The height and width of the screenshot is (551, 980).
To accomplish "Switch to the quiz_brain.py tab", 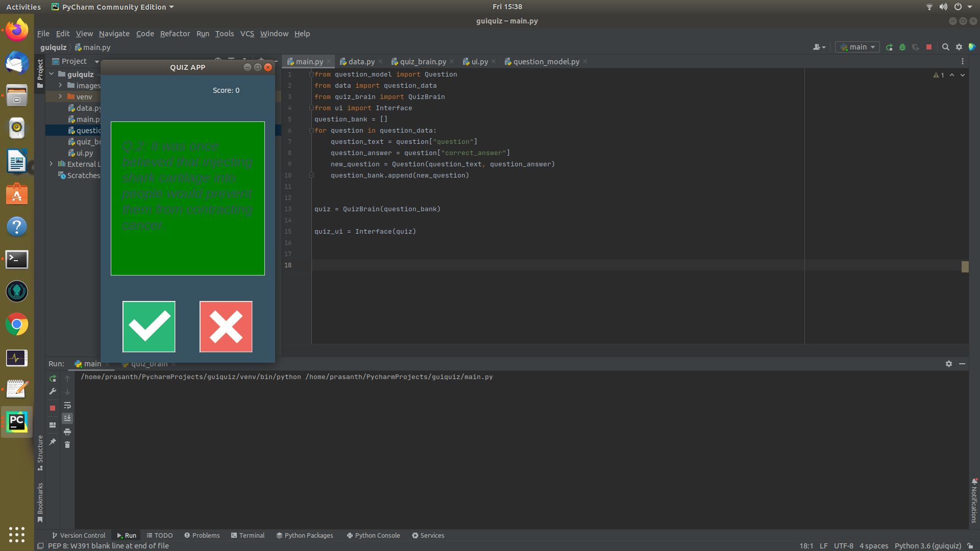I will (x=423, y=61).
